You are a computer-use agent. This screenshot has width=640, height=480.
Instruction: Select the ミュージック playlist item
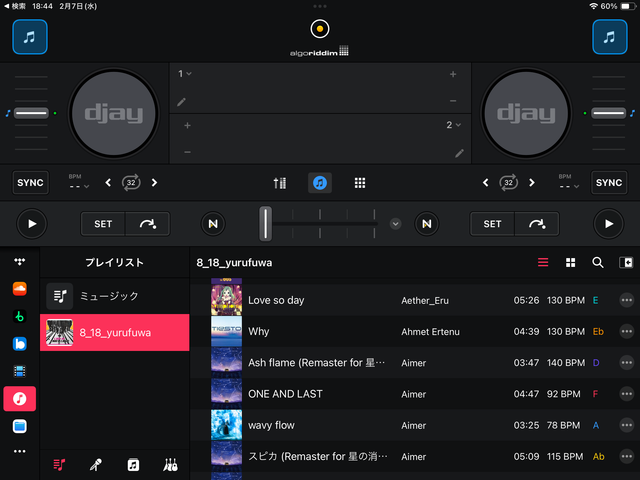pyautogui.click(x=115, y=296)
